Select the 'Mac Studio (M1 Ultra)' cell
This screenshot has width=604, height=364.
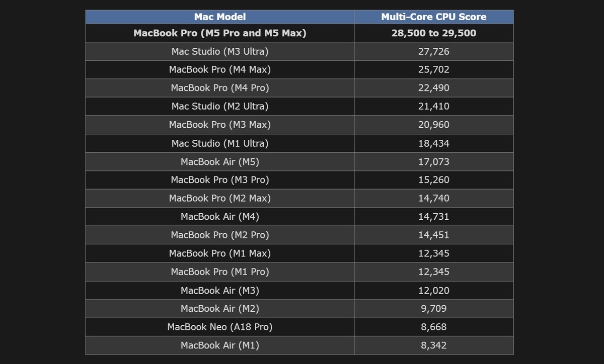(220, 143)
